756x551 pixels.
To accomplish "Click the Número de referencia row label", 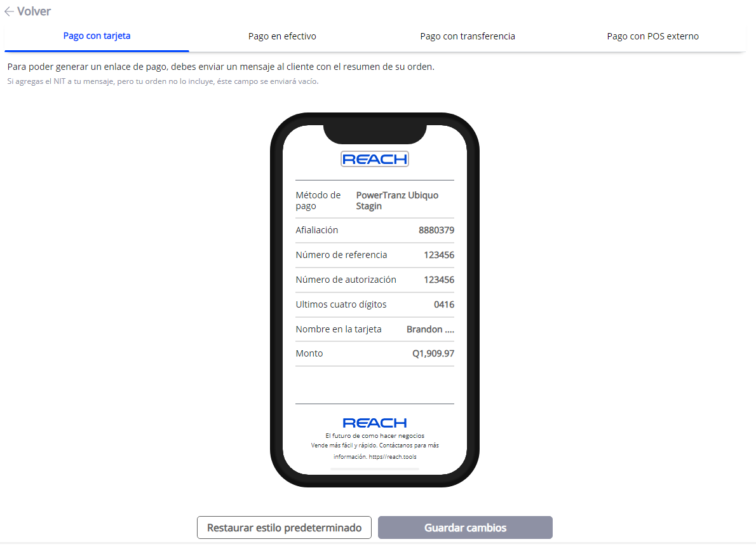I will click(x=341, y=255).
